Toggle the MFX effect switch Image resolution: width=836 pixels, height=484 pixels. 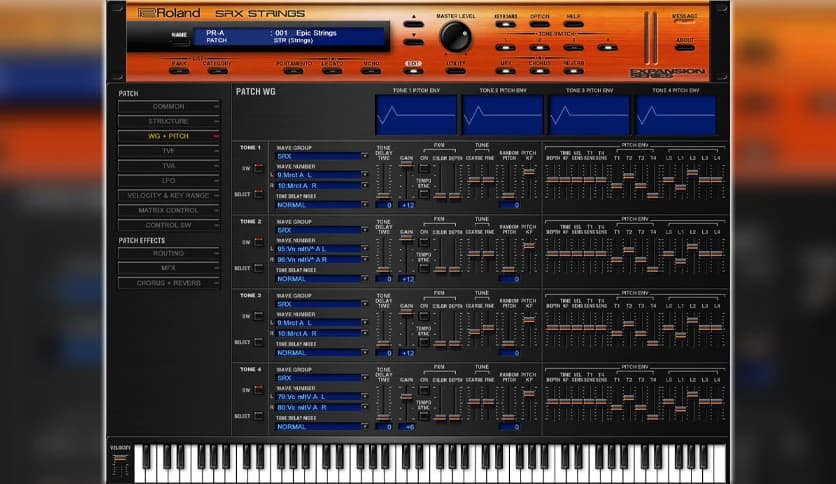505,70
